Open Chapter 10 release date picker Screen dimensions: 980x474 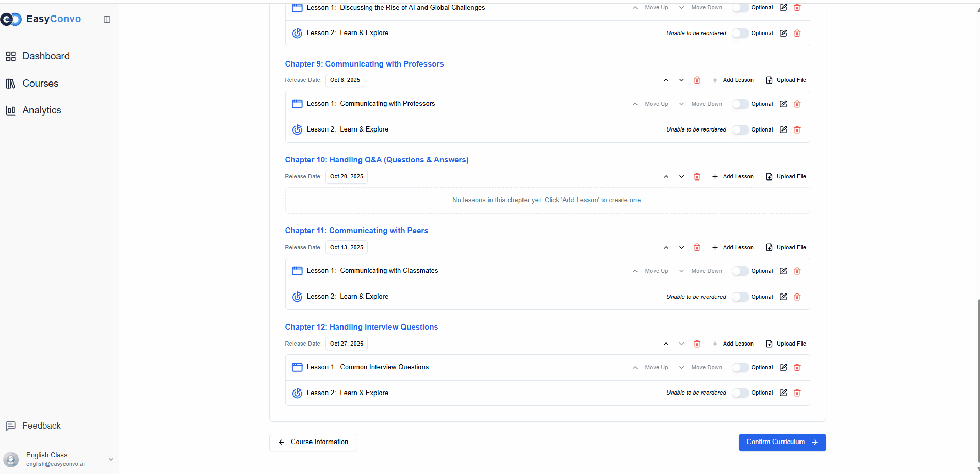click(x=346, y=177)
